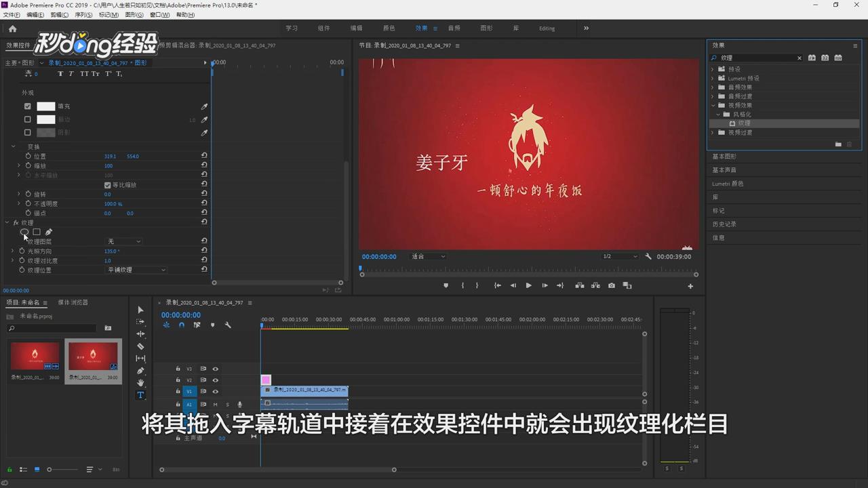Select the Ripple Edit tool

coord(140,334)
